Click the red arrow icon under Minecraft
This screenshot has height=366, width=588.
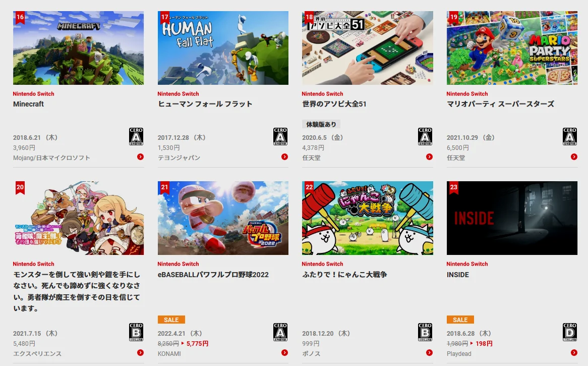(140, 157)
